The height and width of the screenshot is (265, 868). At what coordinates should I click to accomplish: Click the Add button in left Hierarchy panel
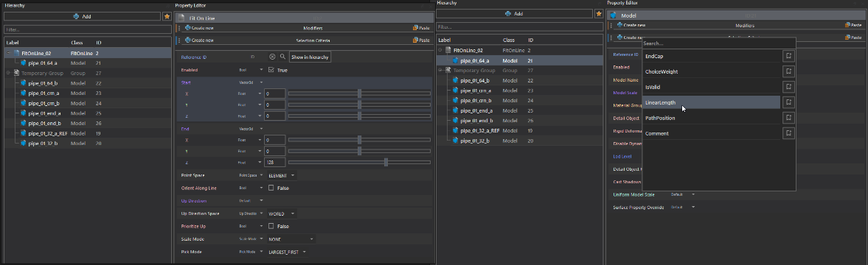(x=82, y=16)
